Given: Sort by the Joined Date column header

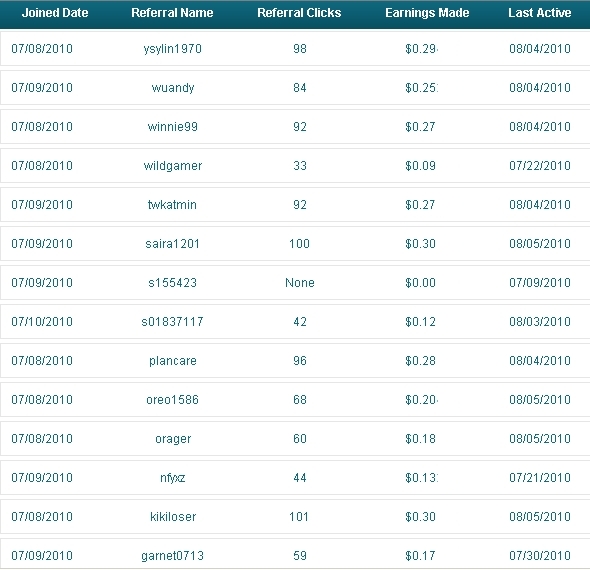Looking at the screenshot, I should pyautogui.click(x=55, y=13).
